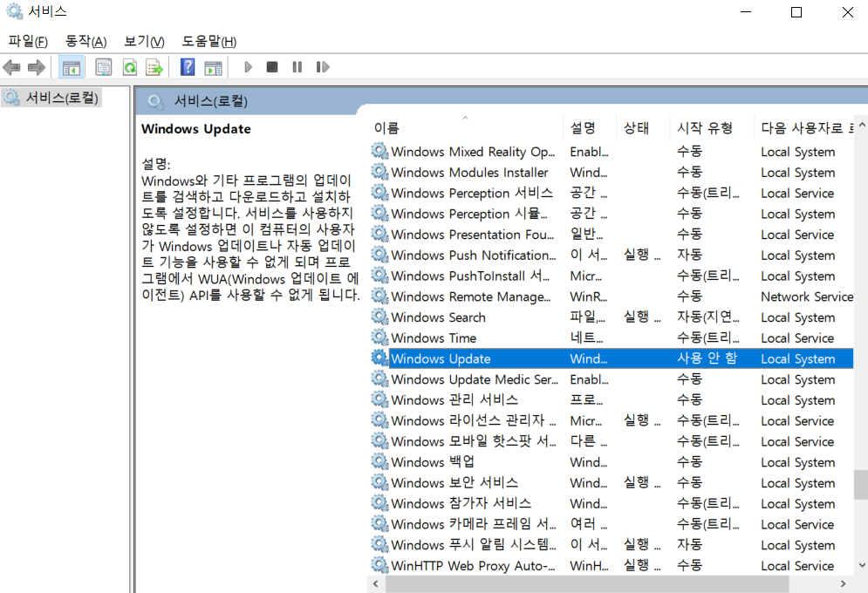Click the gear icon for Windows Presentation Foundation
The width and height of the screenshot is (868, 593).
379,234
